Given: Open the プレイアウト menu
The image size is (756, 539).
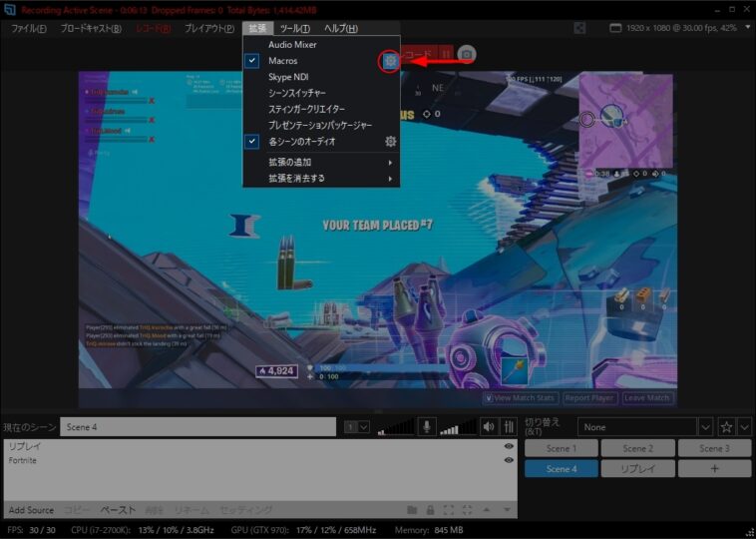Looking at the screenshot, I should tap(209, 29).
